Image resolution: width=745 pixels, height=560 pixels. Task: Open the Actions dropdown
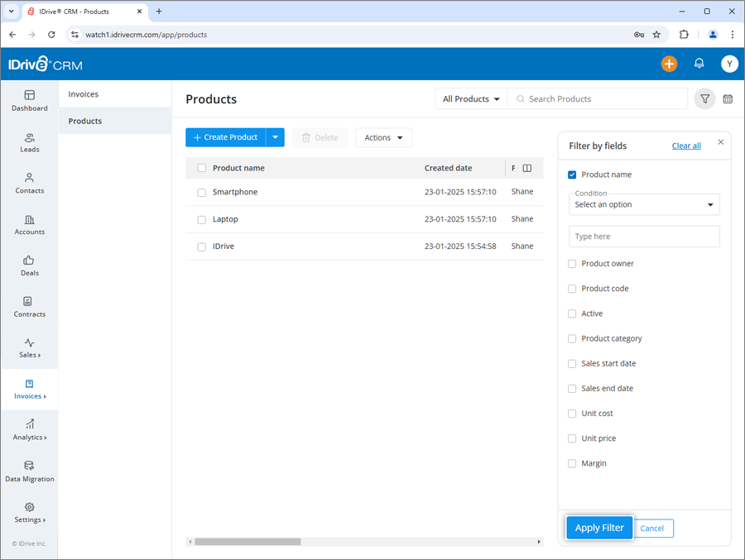pos(383,137)
